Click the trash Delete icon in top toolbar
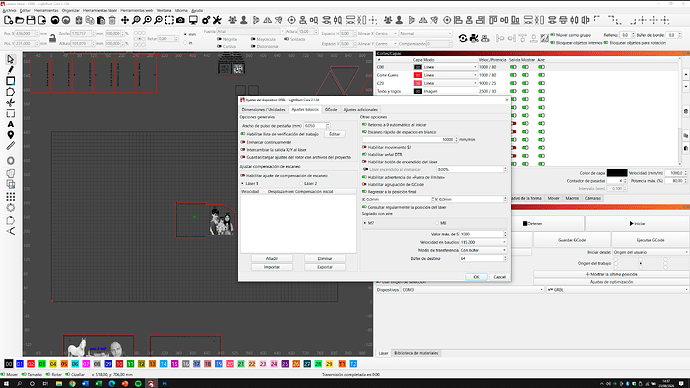 click(x=112, y=20)
